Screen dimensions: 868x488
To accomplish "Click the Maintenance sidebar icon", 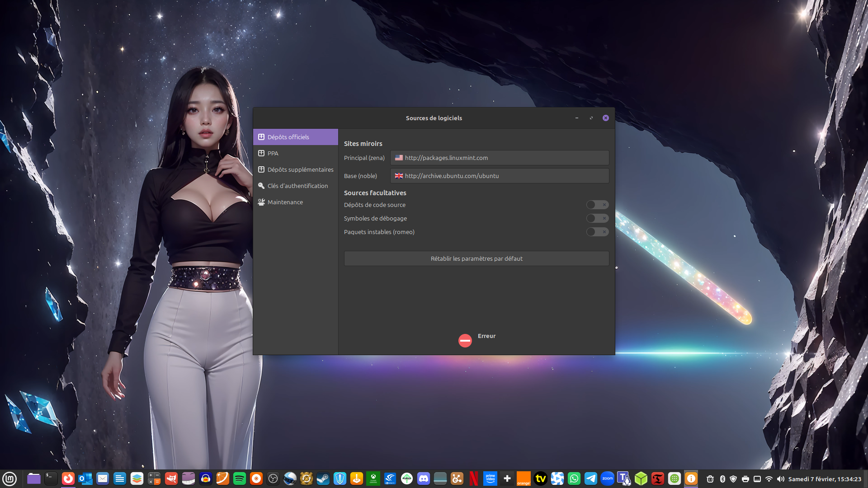I will (x=261, y=202).
